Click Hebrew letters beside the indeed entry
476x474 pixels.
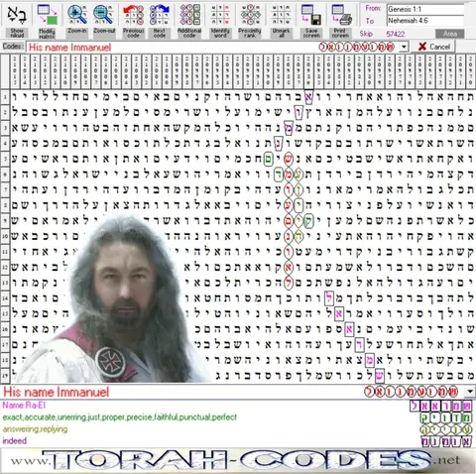pos(446,441)
